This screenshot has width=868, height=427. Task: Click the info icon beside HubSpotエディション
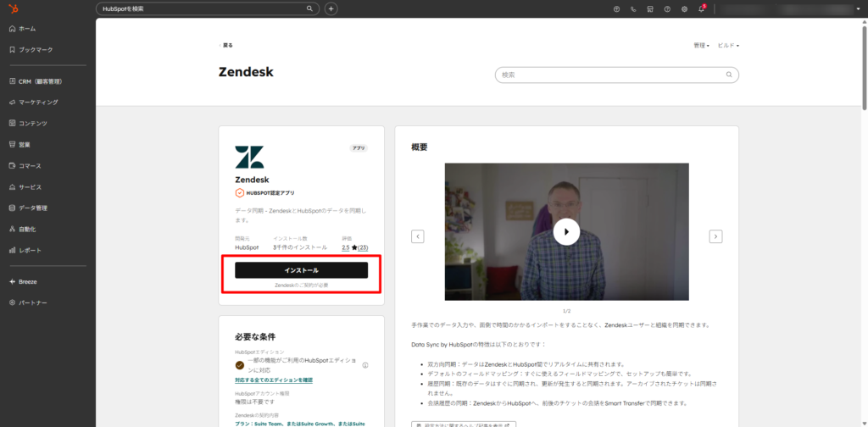(x=365, y=366)
